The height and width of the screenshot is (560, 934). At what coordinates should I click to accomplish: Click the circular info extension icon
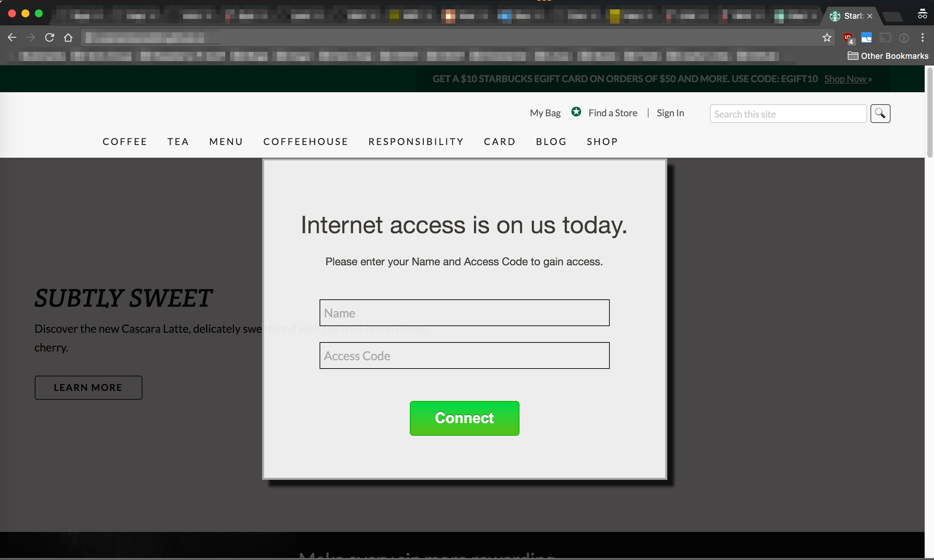coord(904,38)
